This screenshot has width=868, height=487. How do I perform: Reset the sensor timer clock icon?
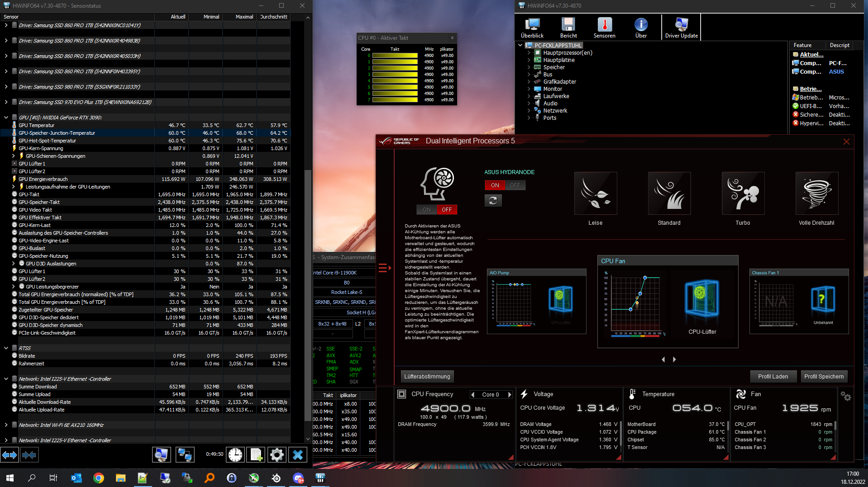pos(235,455)
